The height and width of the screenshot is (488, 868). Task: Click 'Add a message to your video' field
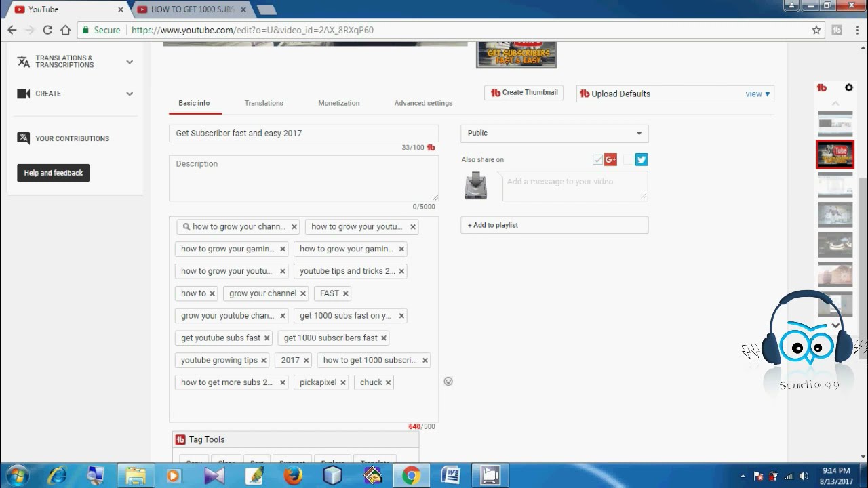click(x=575, y=185)
